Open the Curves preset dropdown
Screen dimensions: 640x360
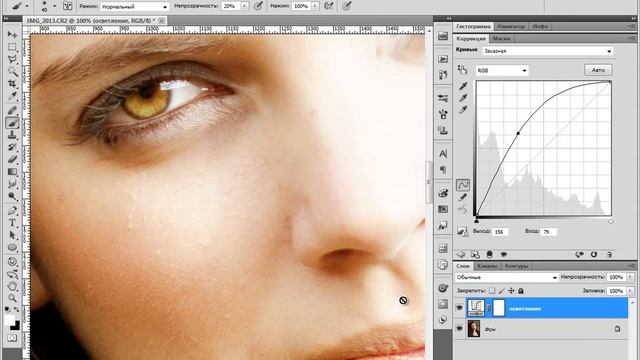[547, 51]
